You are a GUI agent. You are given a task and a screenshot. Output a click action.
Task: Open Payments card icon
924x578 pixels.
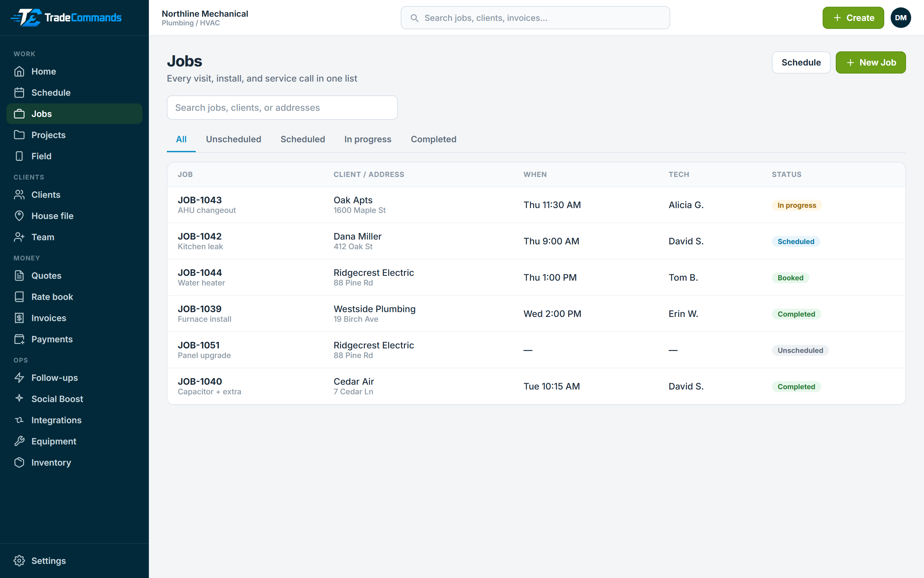tap(19, 339)
